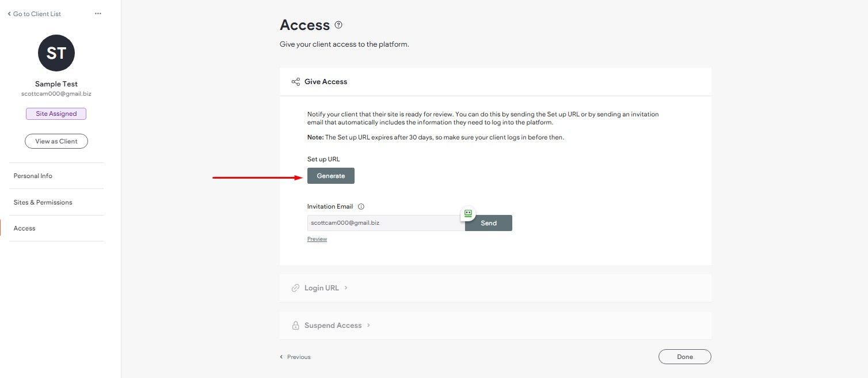This screenshot has height=378, width=868.
Task: Click the Give Access share icon
Action: tap(296, 82)
